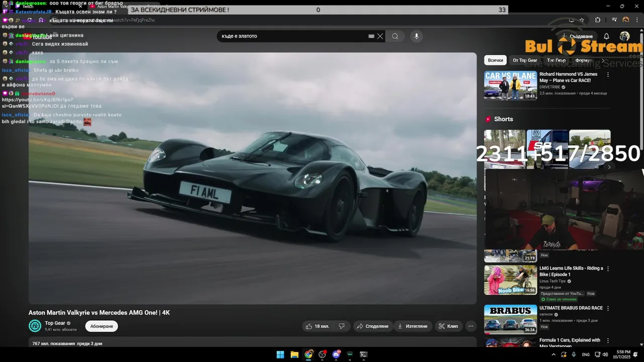Open LMG Learns Life Skills video title
The width and height of the screenshot is (644, 362).
coord(571,271)
